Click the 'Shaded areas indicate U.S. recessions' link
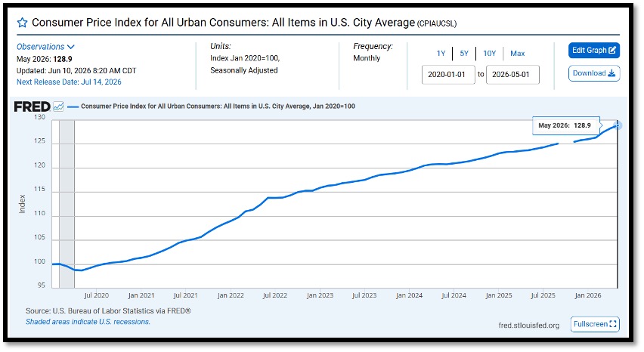Image resolution: width=644 pixels, height=352 pixels. [88, 322]
